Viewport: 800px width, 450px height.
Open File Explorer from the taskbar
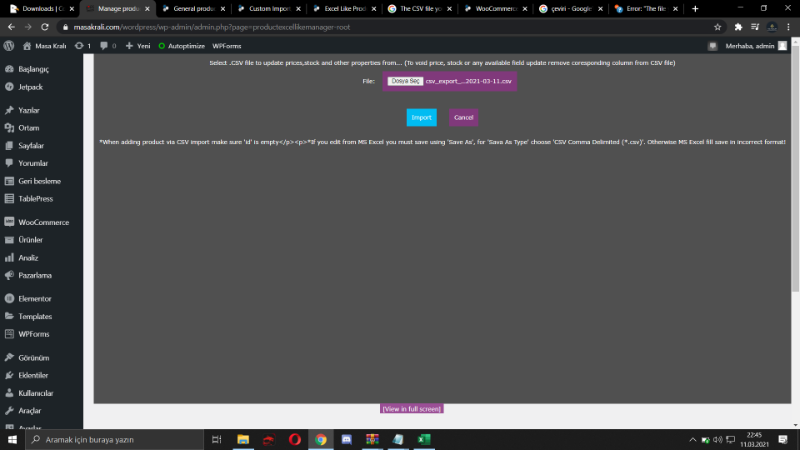[x=243, y=439]
